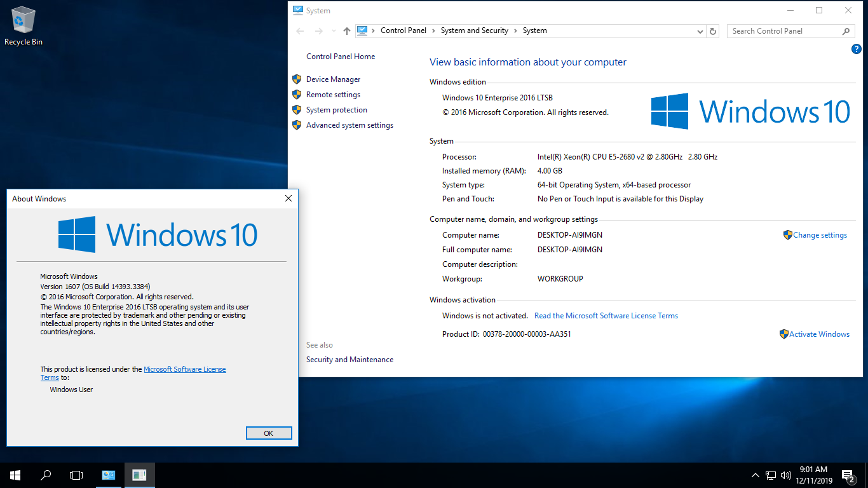This screenshot has height=488, width=868.
Task: Go back with the Back arrow
Action: click(301, 31)
